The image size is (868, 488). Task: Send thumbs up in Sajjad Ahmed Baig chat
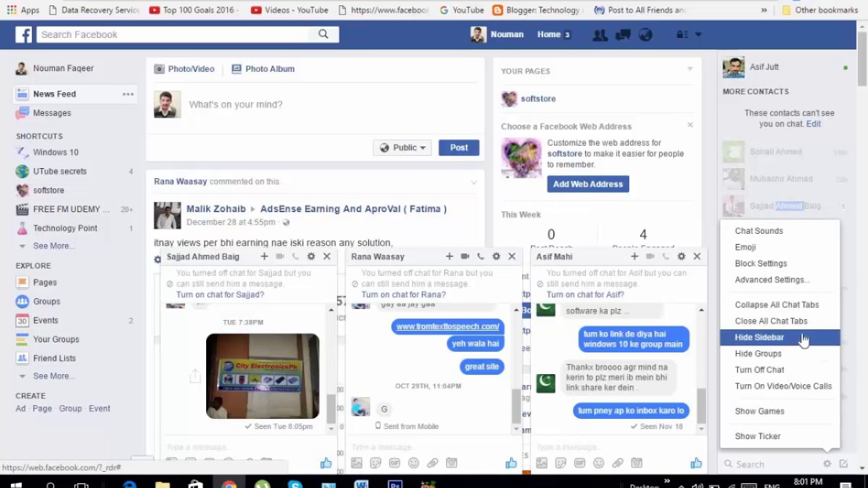pyautogui.click(x=326, y=464)
